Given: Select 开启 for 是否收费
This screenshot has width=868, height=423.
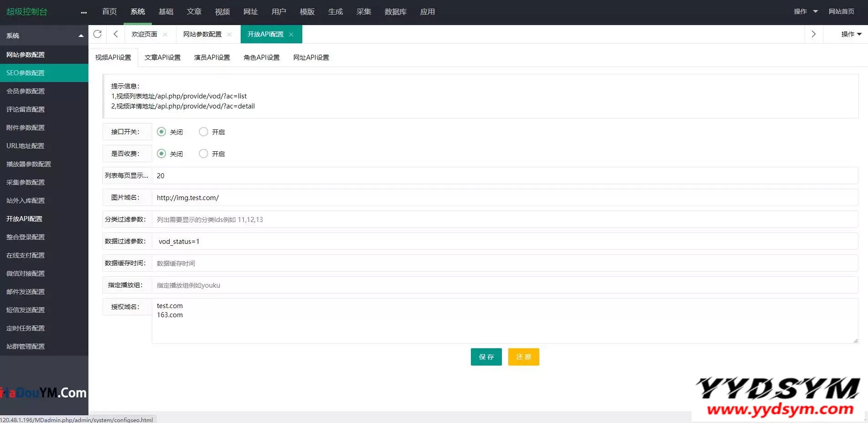Looking at the screenshot, I should pos(203,154).
